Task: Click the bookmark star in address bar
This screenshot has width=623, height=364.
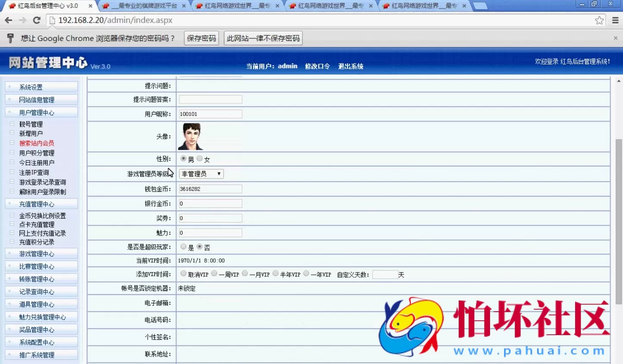Action: tap(598, 20)
